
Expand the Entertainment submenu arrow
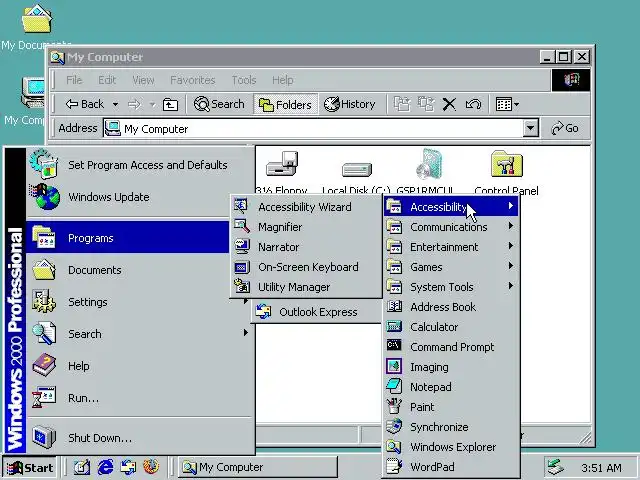coord(511,246)
